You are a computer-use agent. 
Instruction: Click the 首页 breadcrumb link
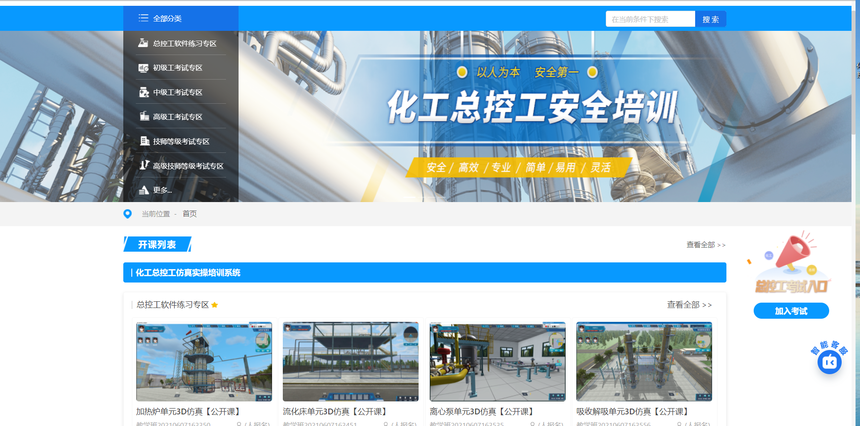(190, 214)
